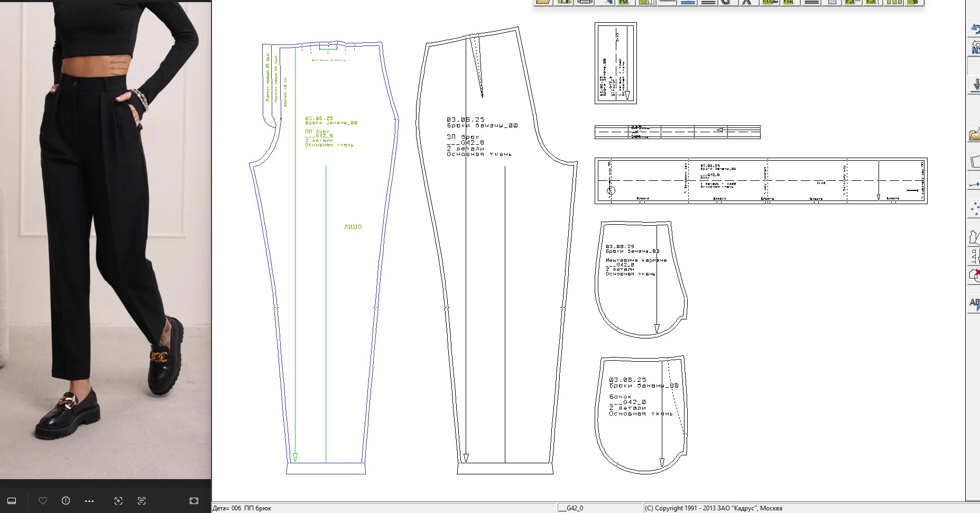980x513 pixels.
Task: Select the scattered points tool
Action: click(x=975, y=209)
